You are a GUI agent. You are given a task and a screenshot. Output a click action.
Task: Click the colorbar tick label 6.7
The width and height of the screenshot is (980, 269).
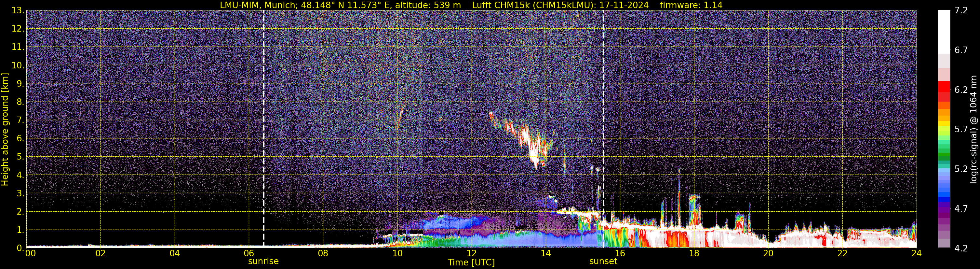tap(961, 50)
